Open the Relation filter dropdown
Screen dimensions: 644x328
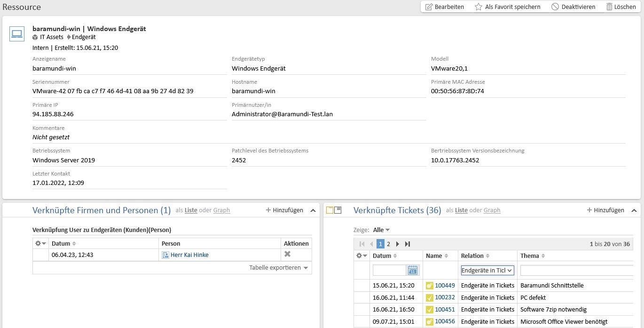click(x=487, y=271)
